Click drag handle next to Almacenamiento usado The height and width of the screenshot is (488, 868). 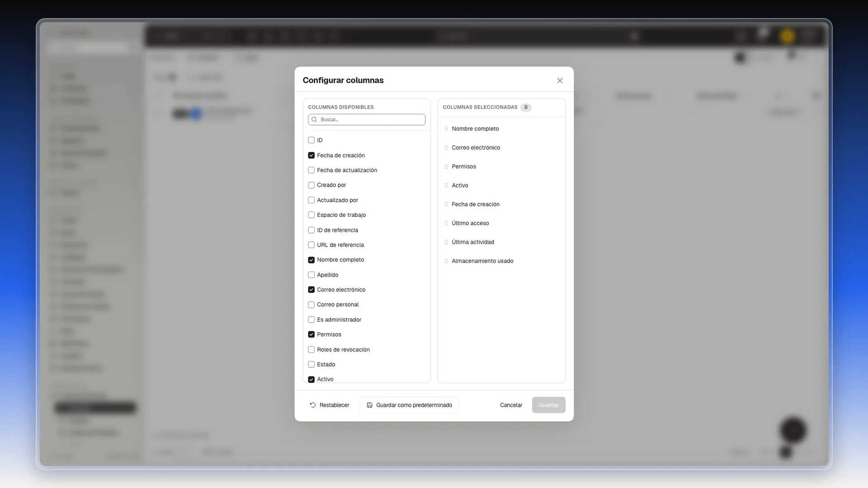[x=446, y=261]
